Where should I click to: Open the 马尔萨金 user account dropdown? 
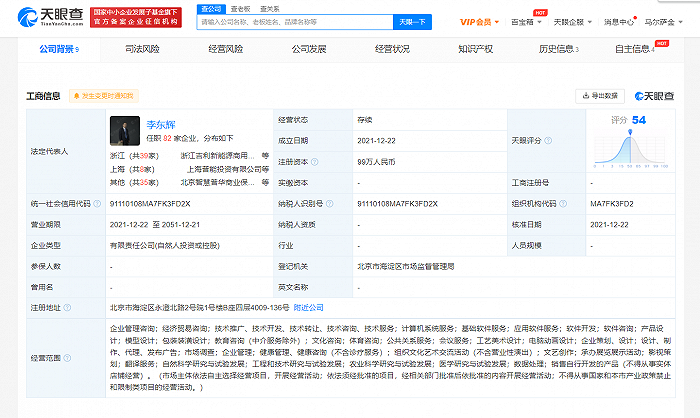pyautogui.click(x=663, y=22)
